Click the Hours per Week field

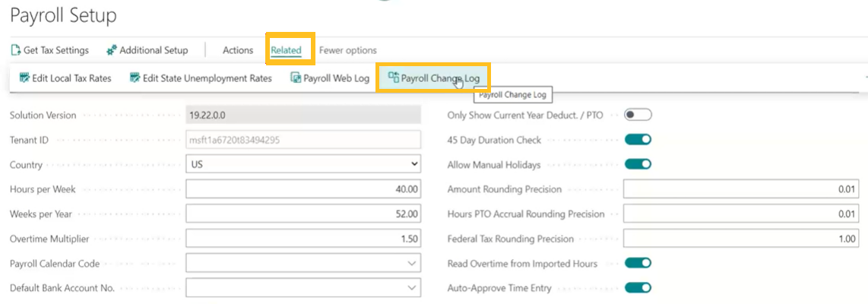click(x=303, y=189)
